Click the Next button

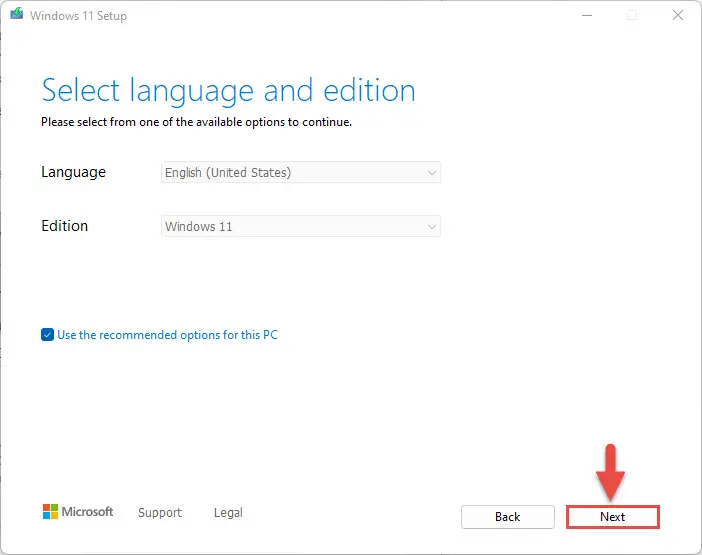[x=612, y=517]
